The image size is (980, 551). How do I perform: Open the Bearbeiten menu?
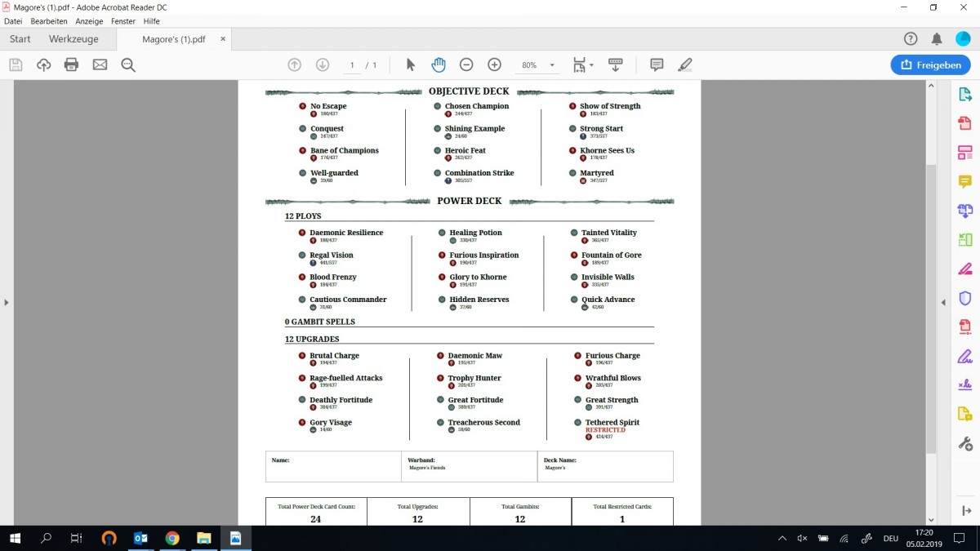(49, 21)
